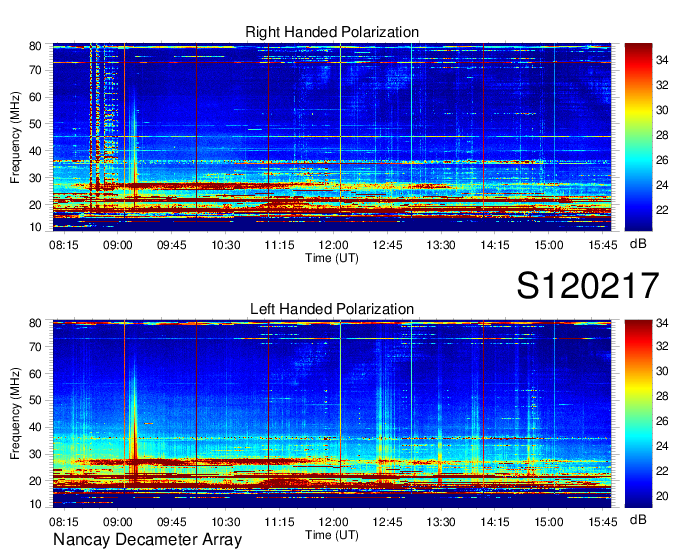The width and height of the screenshot is (680, 552).
Task: Click the 30 frequency tick on Left Handed plot
Action: tap(35, 454)
